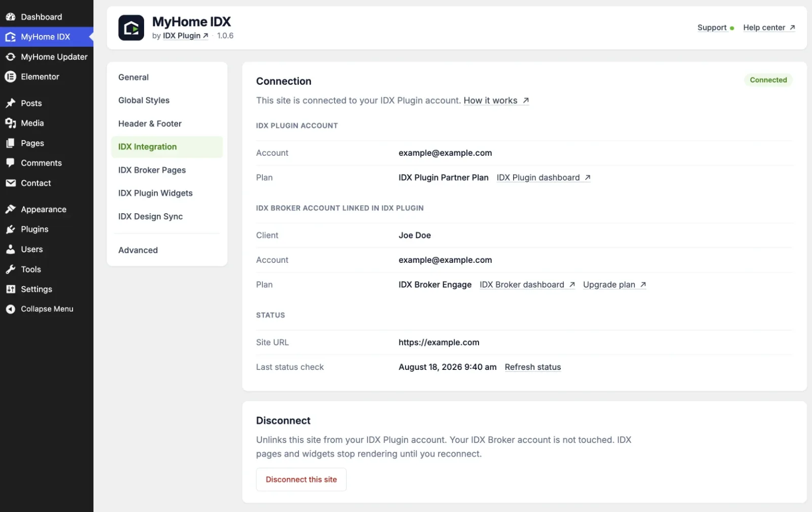
Task: Open Users in the admin menu
Action: [47, 249]
